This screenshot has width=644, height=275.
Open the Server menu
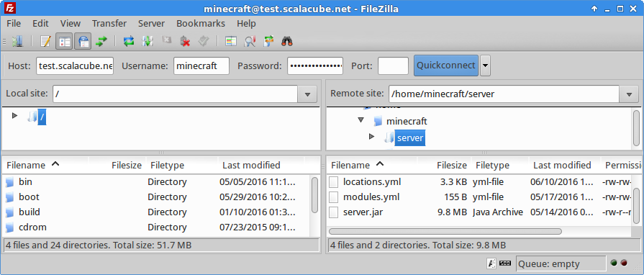(151, 24)
